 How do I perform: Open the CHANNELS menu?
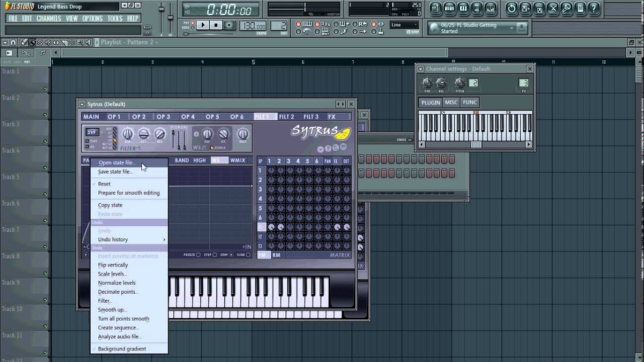coord(49,19)
